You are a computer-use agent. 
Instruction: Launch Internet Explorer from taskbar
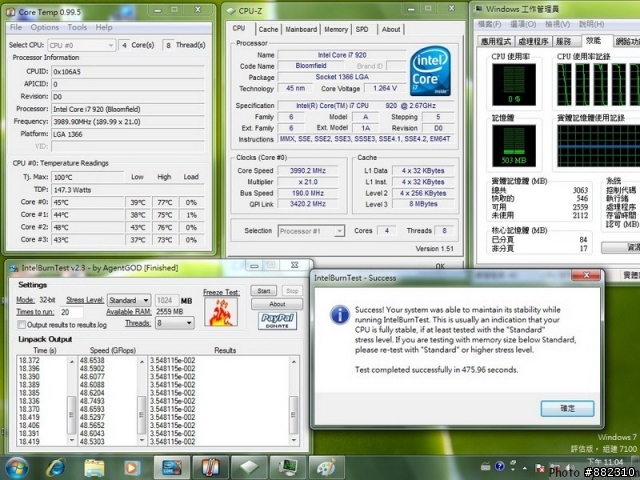tap(56, 468)
